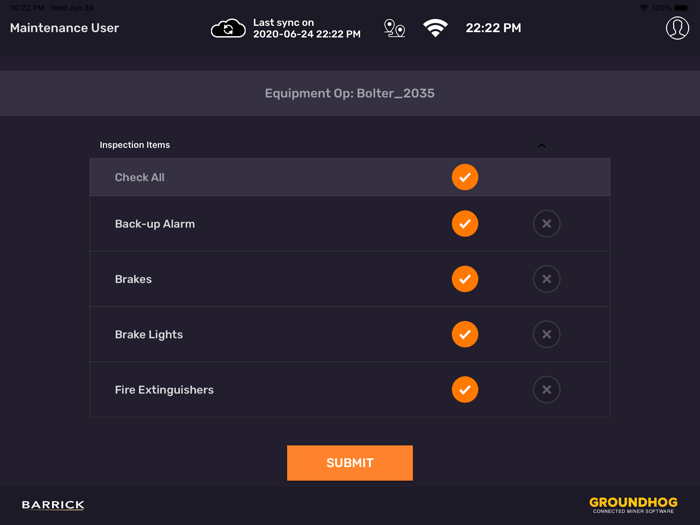Toggle Brake Lights pass checkmark

pos(465,334)
